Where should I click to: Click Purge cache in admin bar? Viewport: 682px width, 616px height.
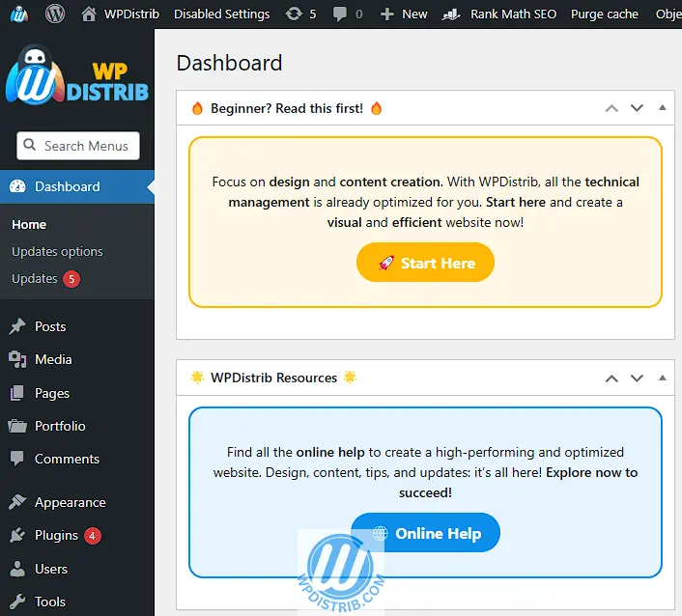pos(605,14)
